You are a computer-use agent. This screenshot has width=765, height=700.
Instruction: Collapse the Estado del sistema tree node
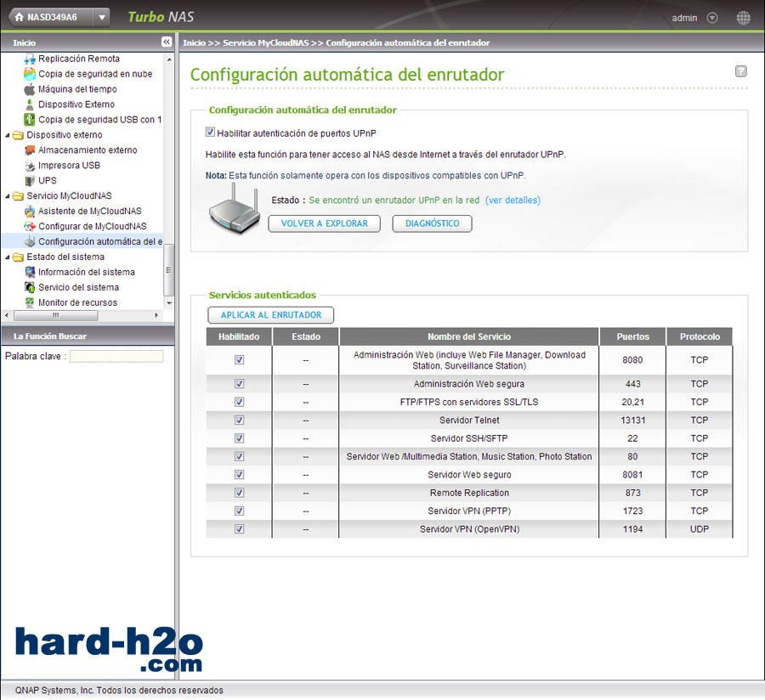pyautogui.click(x=8, y=257)
